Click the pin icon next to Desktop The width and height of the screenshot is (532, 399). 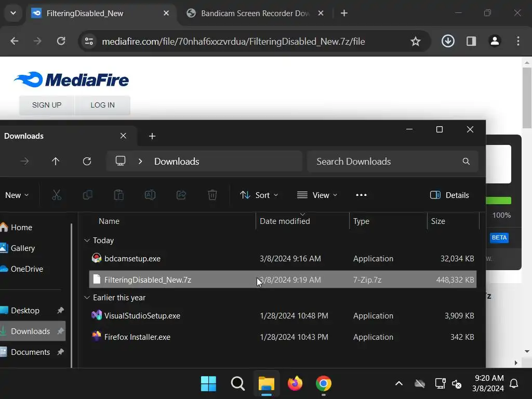pos(60,310)
